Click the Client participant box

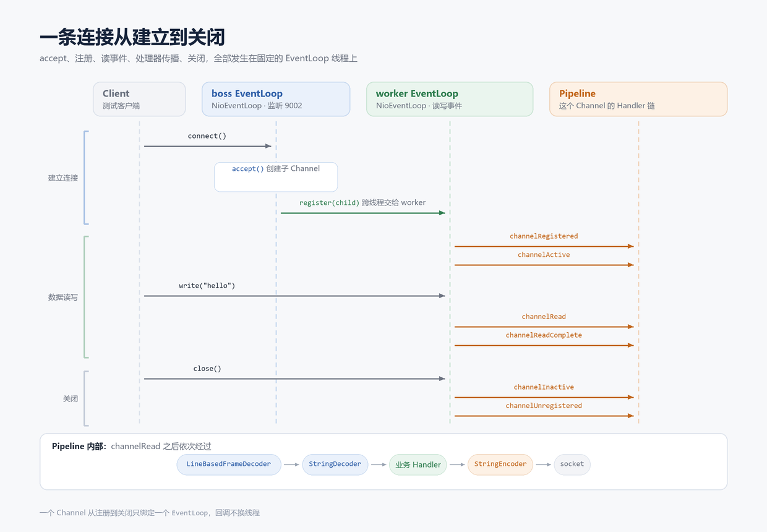point(139,99)
